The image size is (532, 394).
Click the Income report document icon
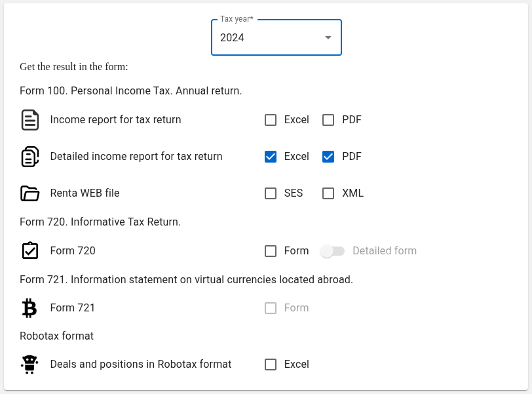click(29, 119)
